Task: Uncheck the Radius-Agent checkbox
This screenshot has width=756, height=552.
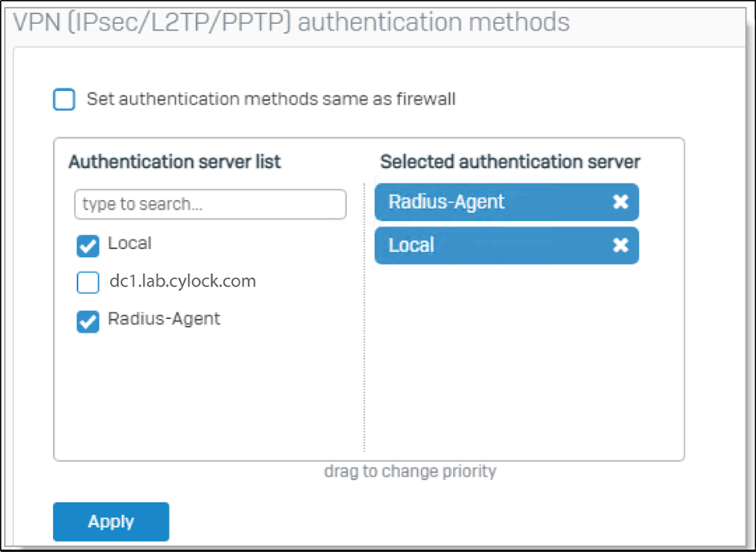Action: tap(88, 321)
